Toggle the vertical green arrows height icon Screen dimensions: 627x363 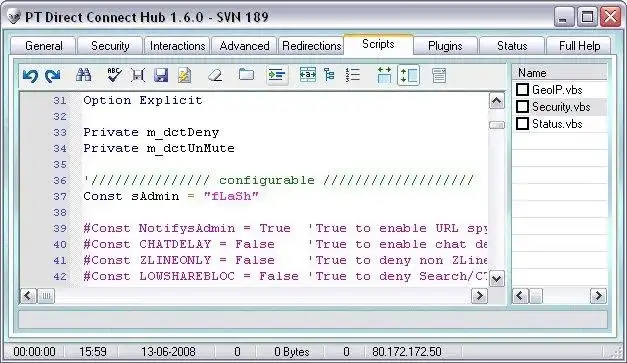[408, 75]
